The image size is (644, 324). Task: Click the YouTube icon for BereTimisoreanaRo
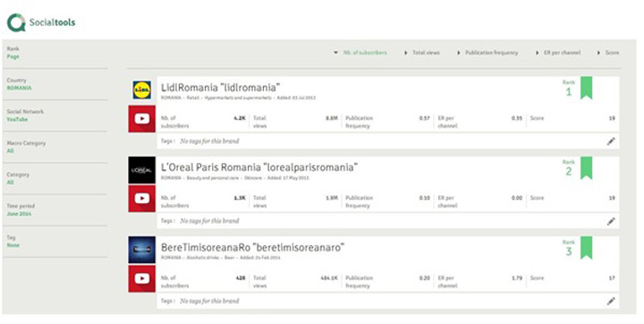click(x=141, y=278)
